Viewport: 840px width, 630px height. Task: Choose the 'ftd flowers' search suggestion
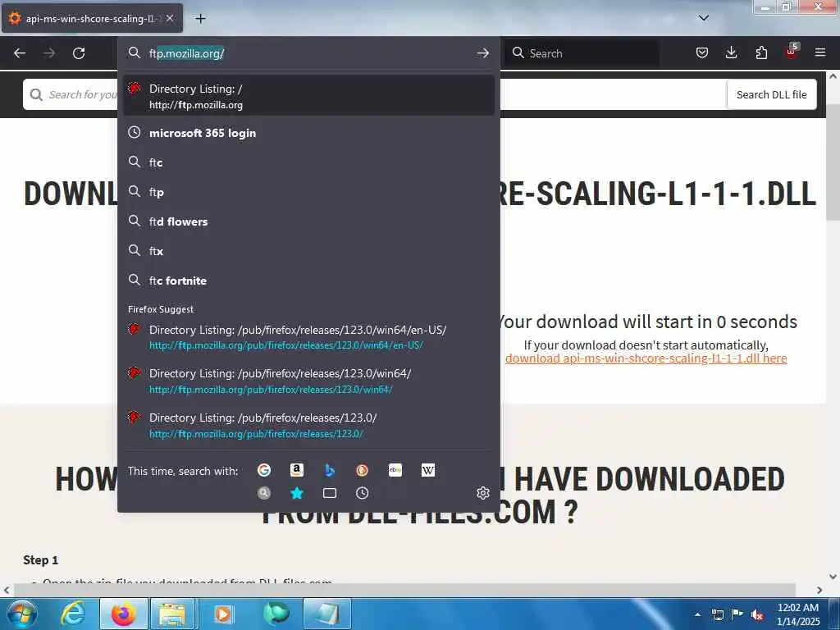[309, 221]
